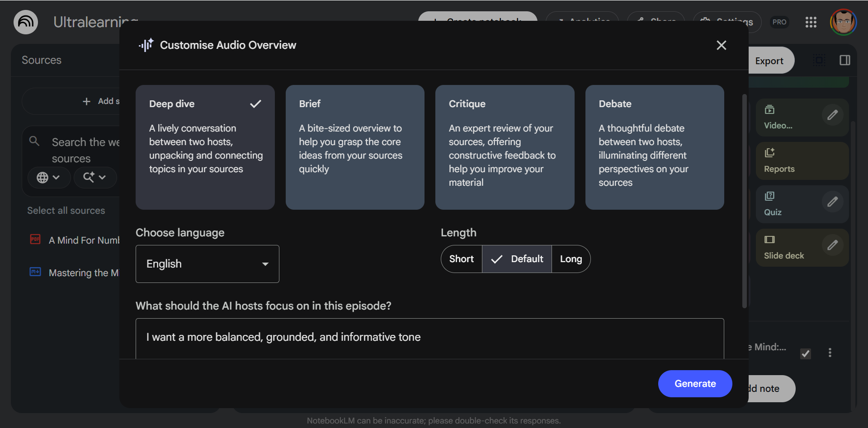Image resolution: width=868 pixels, height=428 pixels.
Task: Select the Short length option
Action: point(461,259)
